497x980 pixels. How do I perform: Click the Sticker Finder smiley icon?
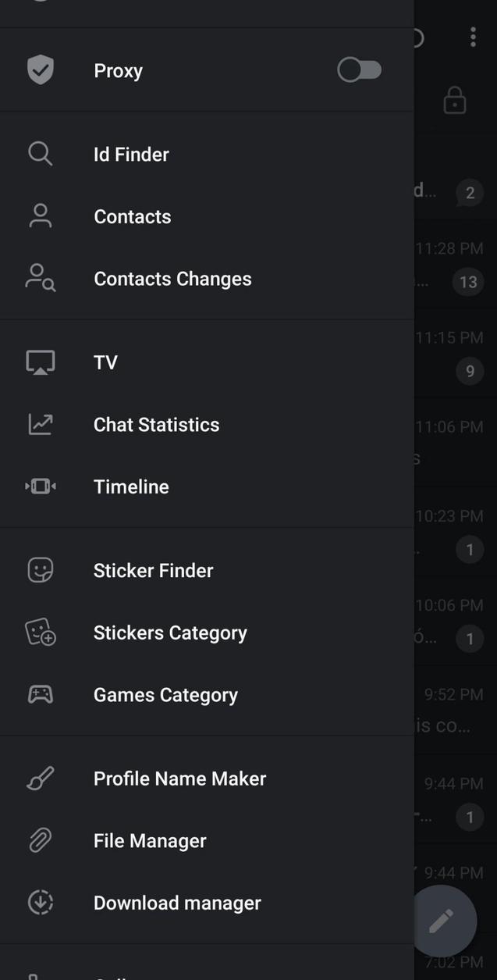pos(39,570)
